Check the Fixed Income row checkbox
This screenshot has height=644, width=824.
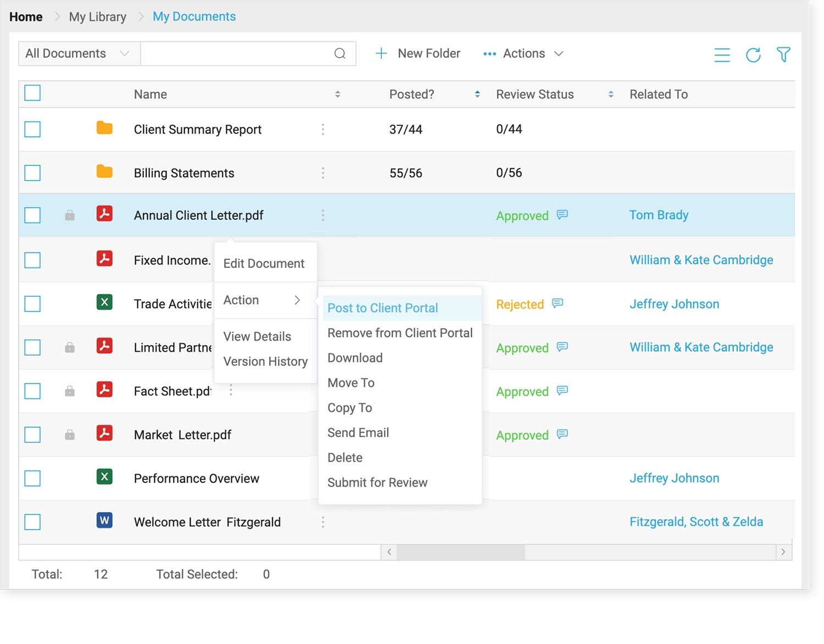pos(32,260)
